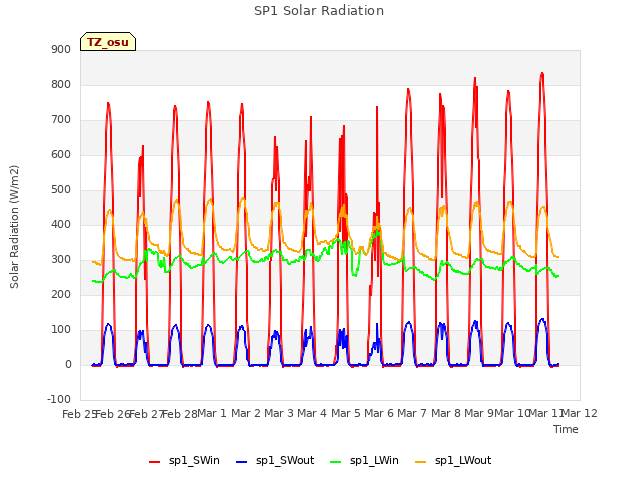Click the -100 y-axis tick label
640x480 pixels.
59,399
